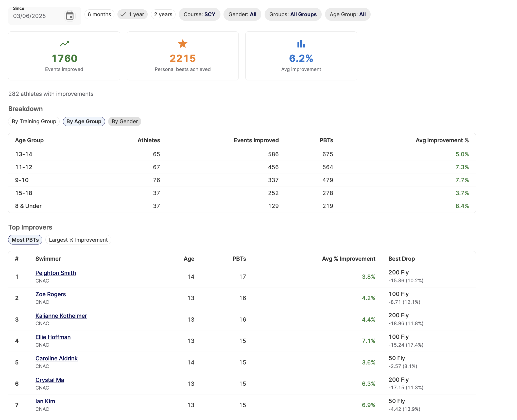Screen dimensions: 517x420
Task: Select the By Age Group tab
Action: coord(84,121)
